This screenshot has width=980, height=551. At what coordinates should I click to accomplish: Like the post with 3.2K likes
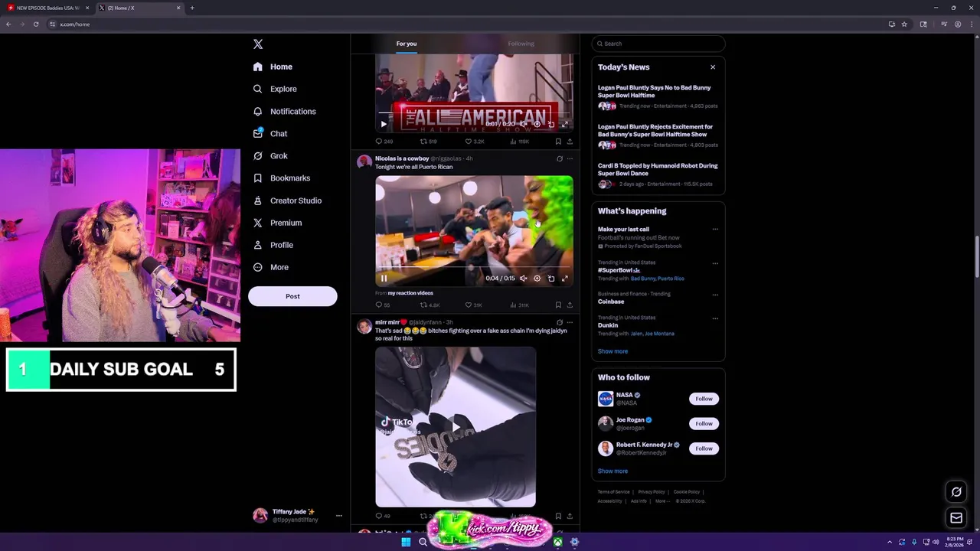[475, 142]
